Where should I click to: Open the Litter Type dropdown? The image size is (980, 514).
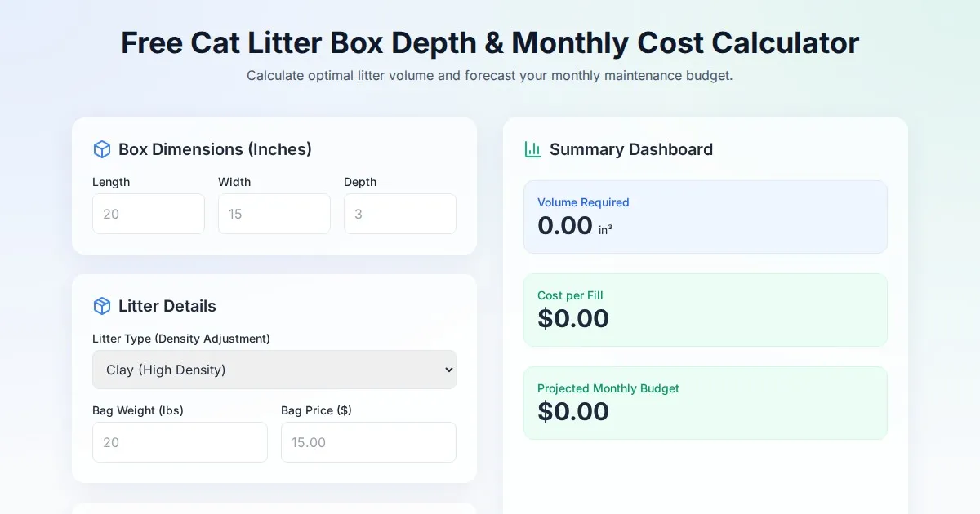(x=274, y=370)
